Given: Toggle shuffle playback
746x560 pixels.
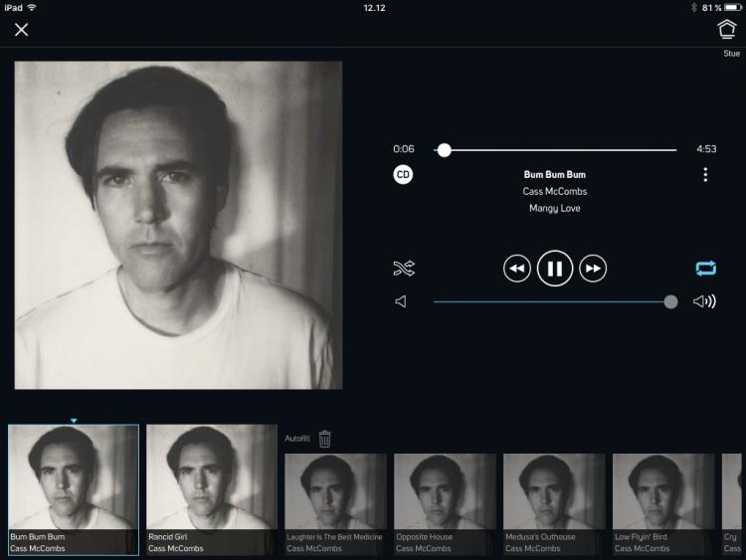Looking at the screenshot, I should pos(404,269).
